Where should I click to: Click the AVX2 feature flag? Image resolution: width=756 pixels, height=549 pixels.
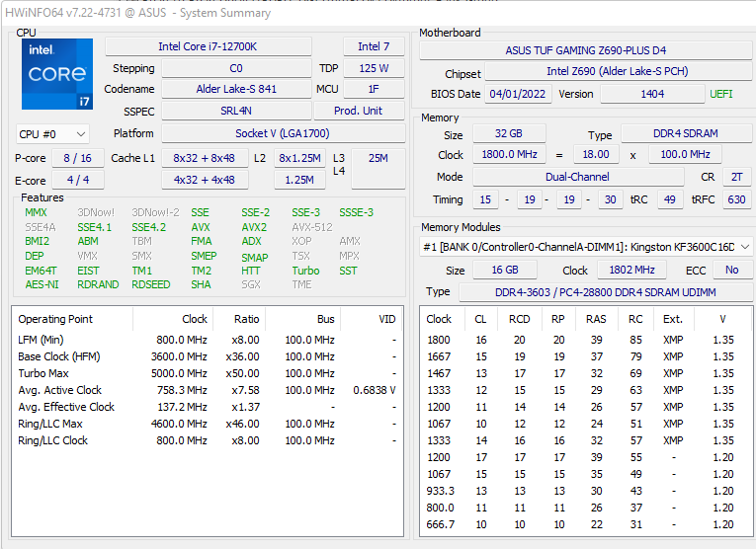pyautogui.click(x=254, y=227)
